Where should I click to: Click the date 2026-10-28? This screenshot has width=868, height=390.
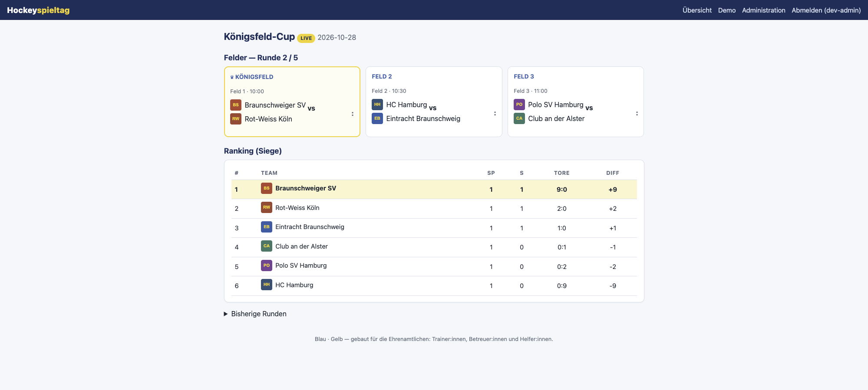coord(337,38)
